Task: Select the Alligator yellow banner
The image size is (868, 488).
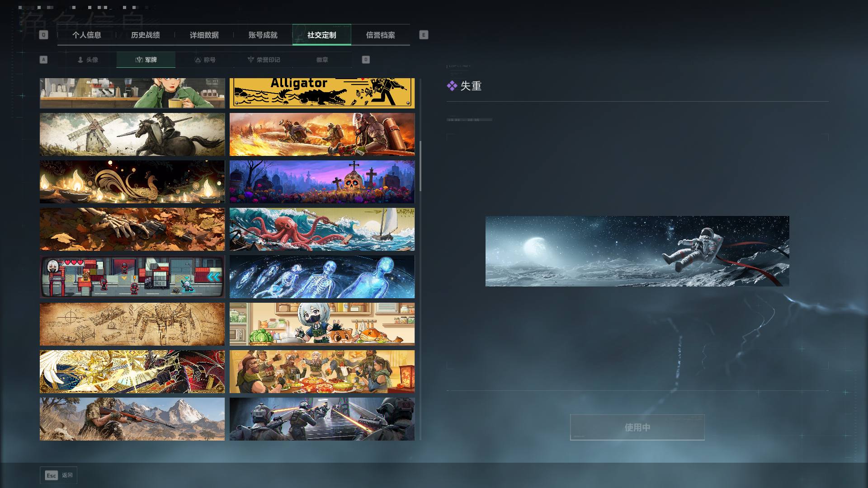Action: (x=322, y=93)
